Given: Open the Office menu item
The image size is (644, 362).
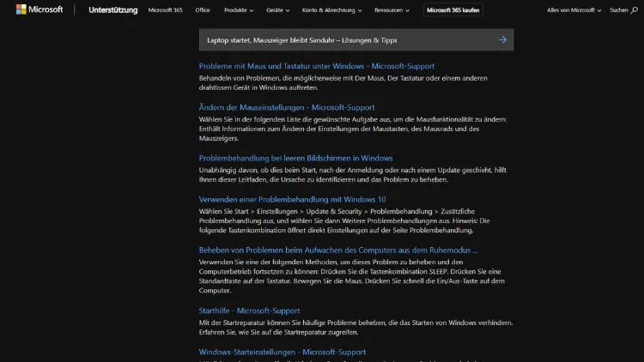Looking at the screenshot, I should (203, 9).
